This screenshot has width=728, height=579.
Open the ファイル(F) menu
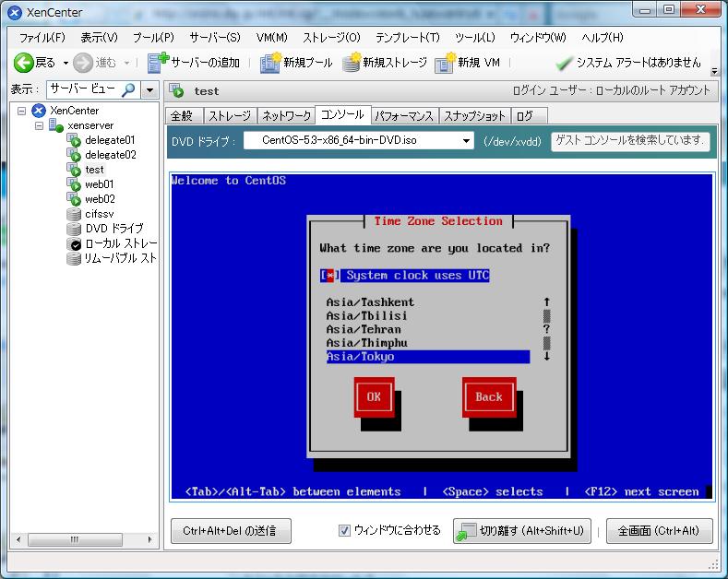(42, 38)
